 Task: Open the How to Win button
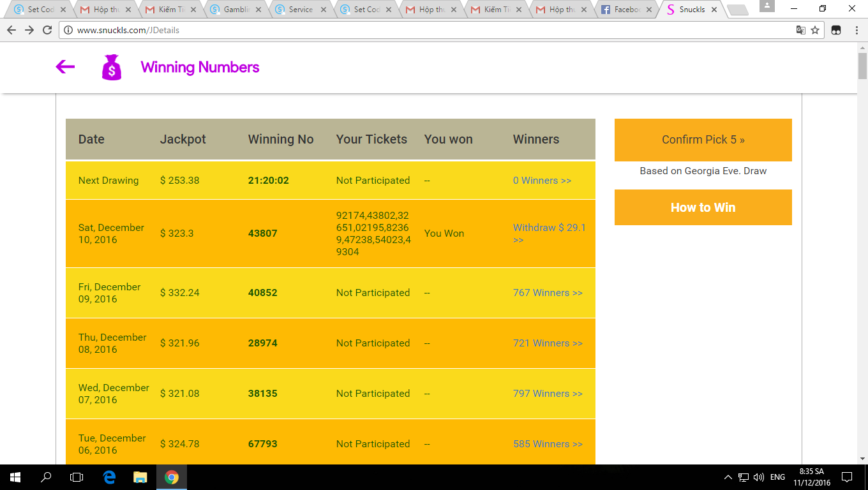[703, 207]
